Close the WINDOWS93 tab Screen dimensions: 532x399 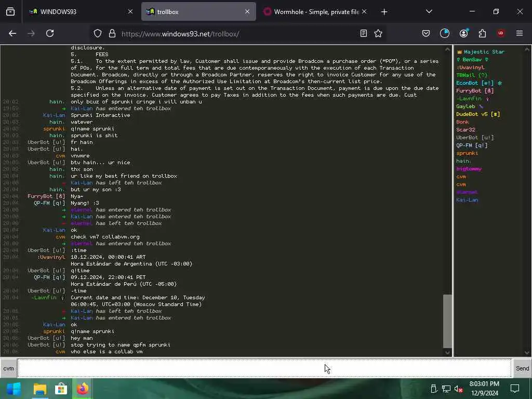(x=130, y=12)
